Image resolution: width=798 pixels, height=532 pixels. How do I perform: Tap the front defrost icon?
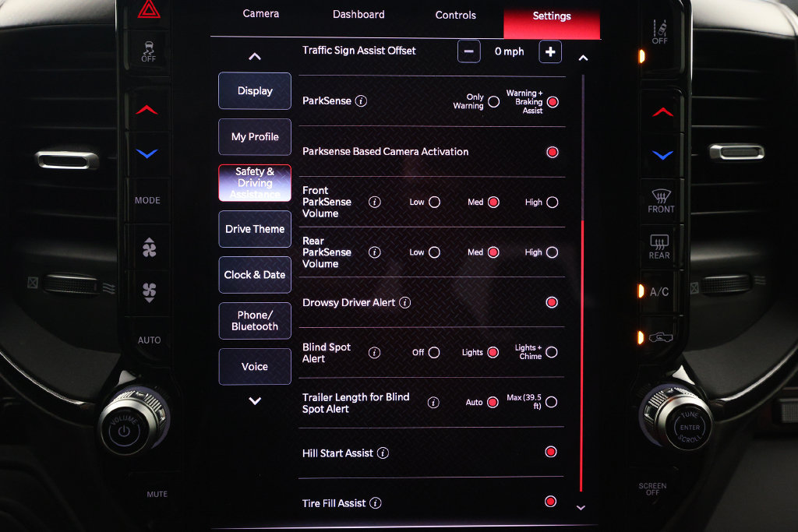tap(661, 201)
